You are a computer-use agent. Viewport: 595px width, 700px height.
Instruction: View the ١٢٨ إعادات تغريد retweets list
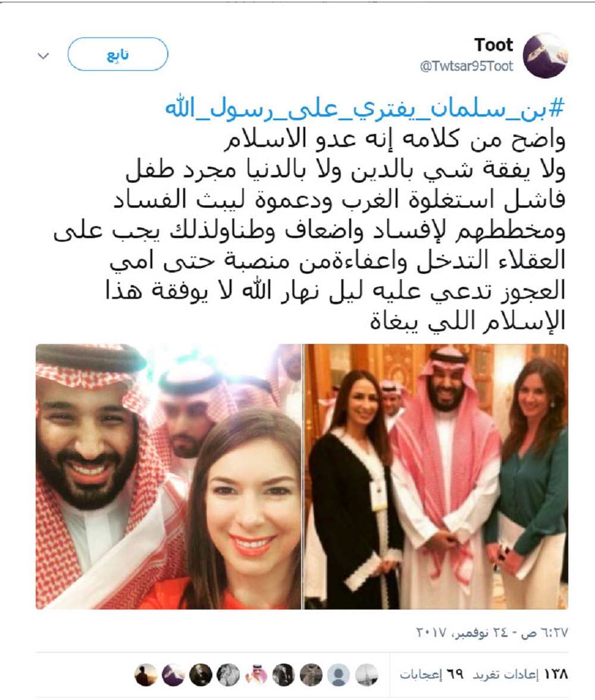pyautogui.click(x=521, y=674)
